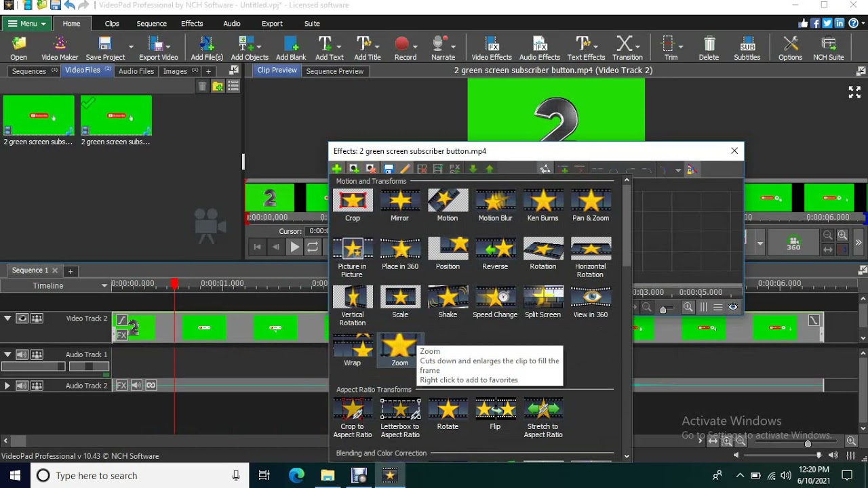Toggle loop playback button in preview
The height and width of the screenshot is (488, 868).
tap(313, 247)
